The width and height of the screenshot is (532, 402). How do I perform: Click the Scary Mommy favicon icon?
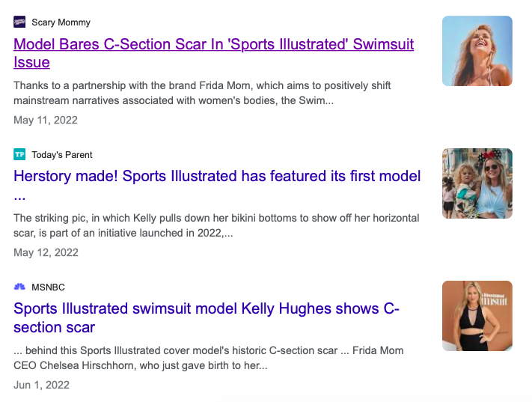coord(19,22)
